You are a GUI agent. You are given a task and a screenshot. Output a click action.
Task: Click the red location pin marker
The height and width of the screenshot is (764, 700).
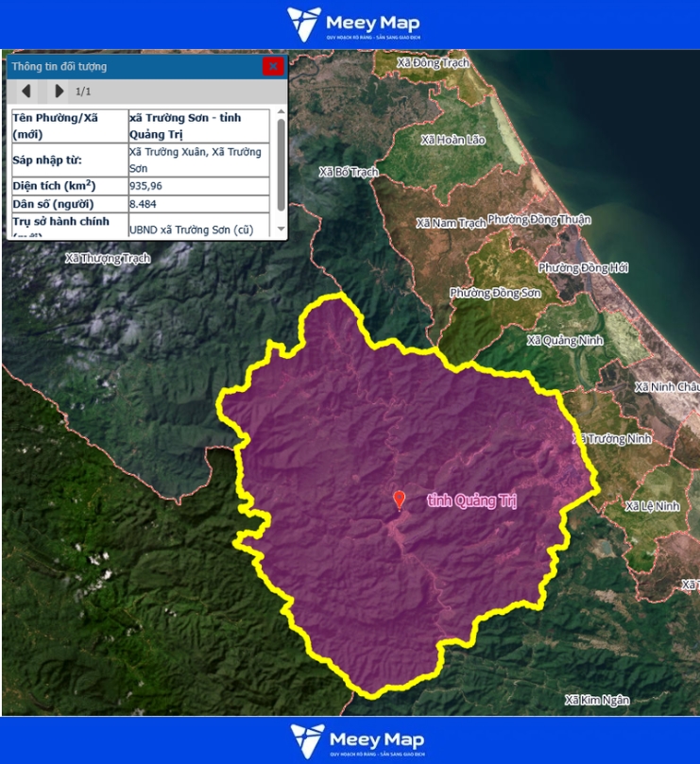399,499
